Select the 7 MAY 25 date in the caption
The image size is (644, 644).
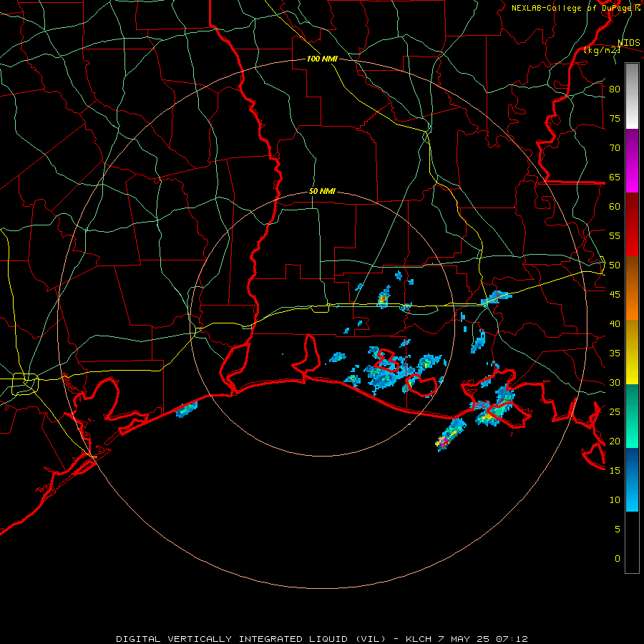[x=463, y=639]
